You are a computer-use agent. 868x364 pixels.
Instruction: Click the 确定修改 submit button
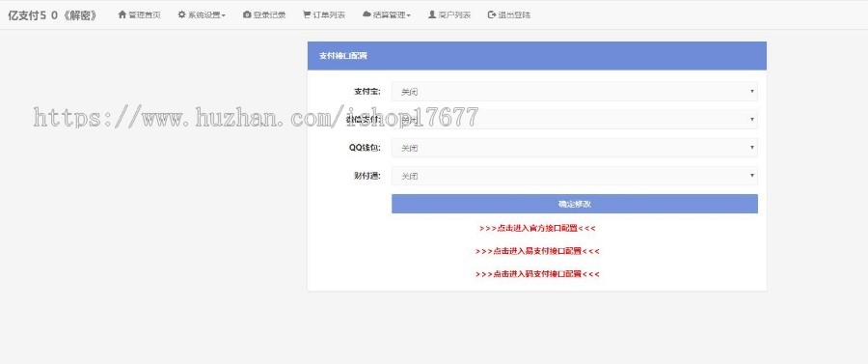tap(575, 204)
